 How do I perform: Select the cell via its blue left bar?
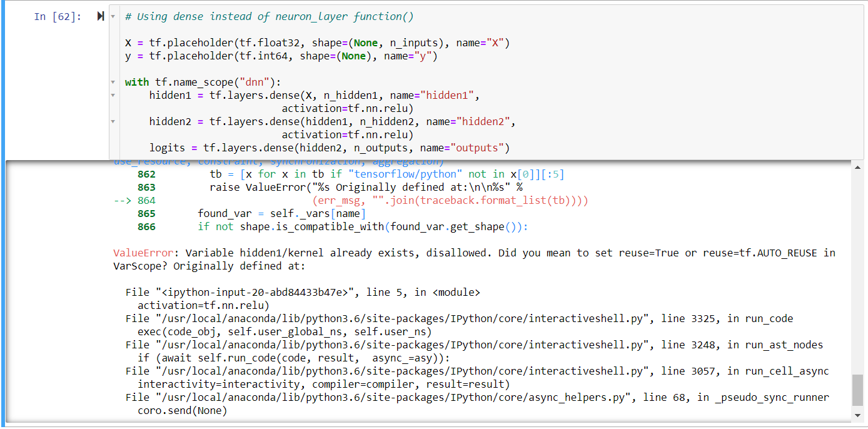(x=3, y=81)
